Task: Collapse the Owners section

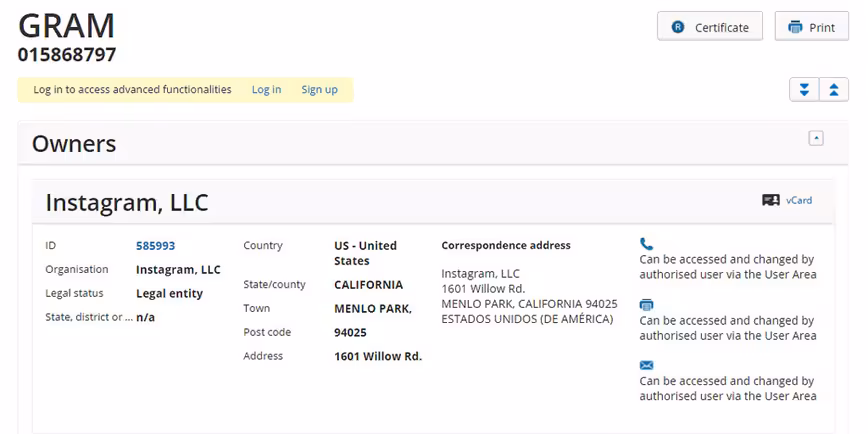Action: click(x=816, y=138)
